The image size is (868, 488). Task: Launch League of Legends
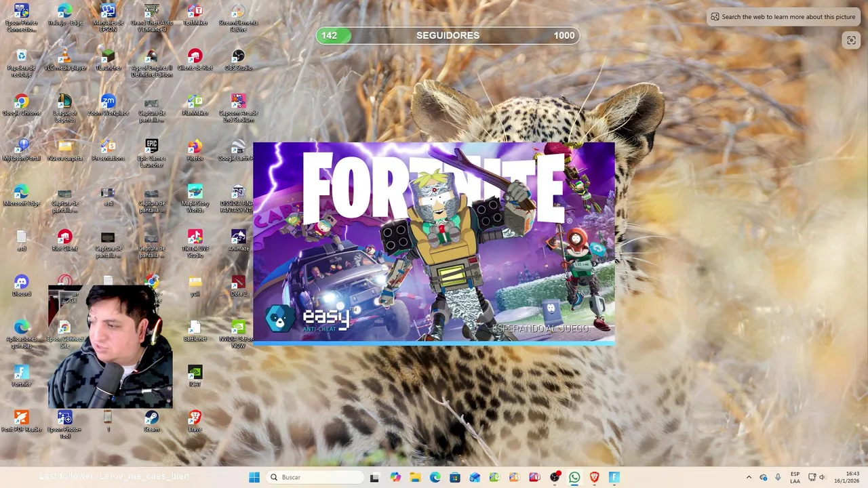(65, 108)
